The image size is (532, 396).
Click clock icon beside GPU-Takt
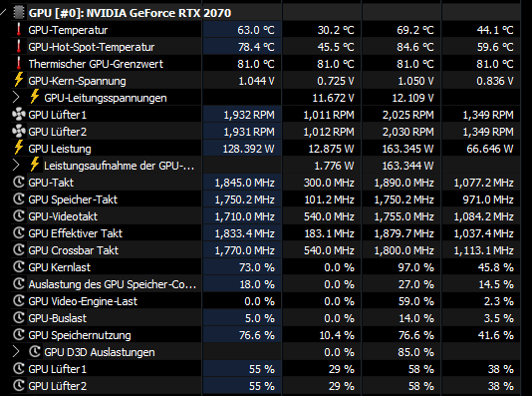(x=19, y=183)
